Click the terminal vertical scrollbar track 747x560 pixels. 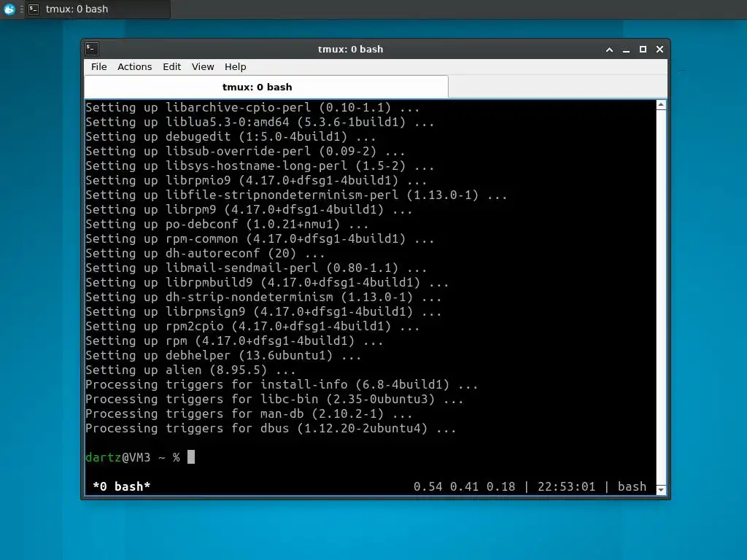click(661, 297)
